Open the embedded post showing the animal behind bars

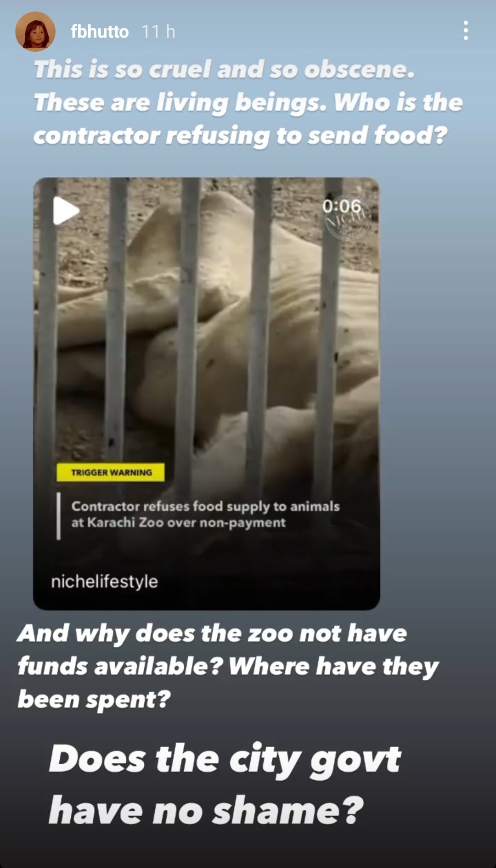(x=207, y=393)
